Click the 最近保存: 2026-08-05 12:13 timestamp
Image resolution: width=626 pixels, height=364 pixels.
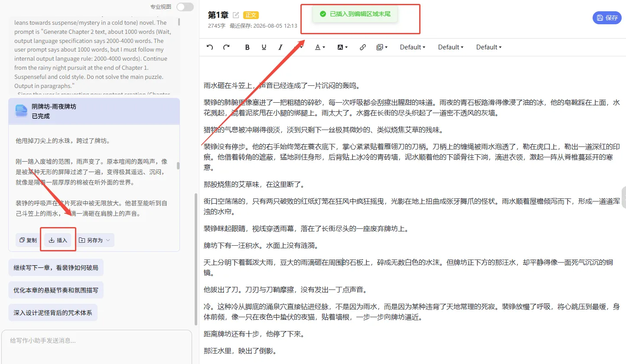pyautogui.click(x=264, y=26)
